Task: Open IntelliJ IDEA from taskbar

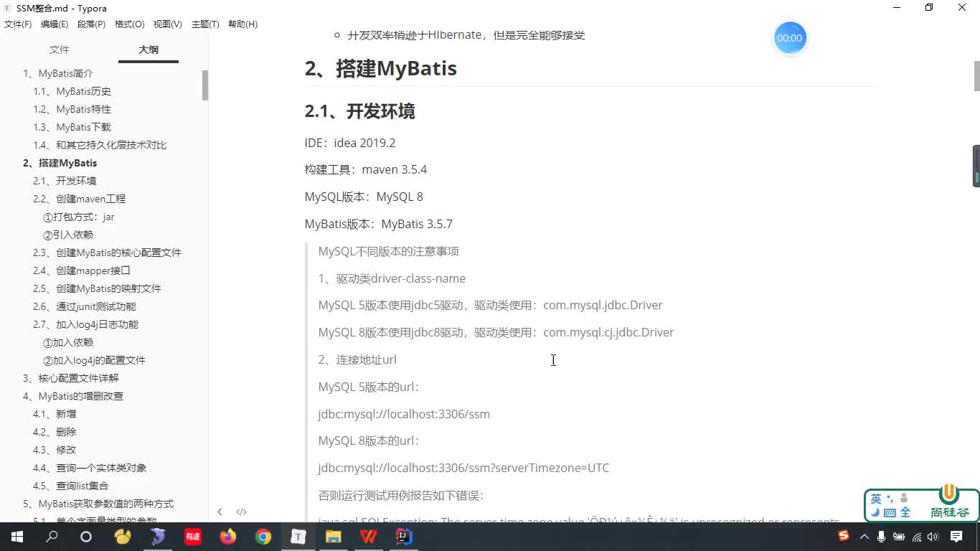Action: [x=404, y=537]
